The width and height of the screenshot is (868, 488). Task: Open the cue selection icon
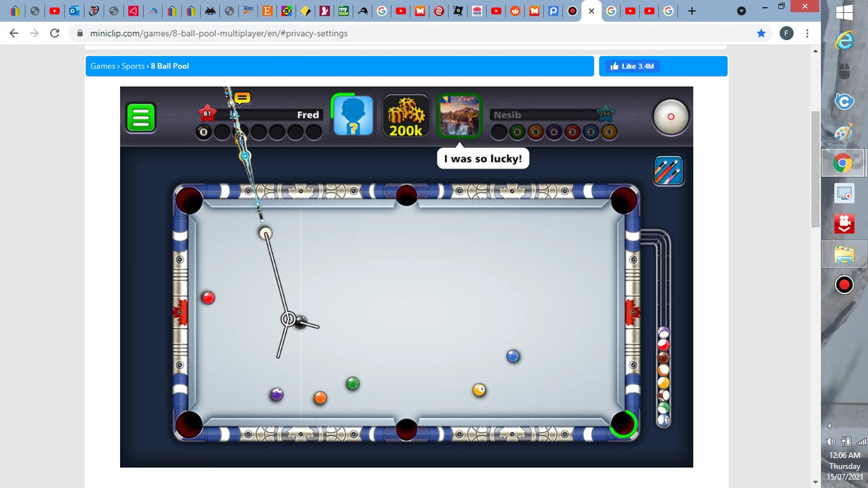668,170
